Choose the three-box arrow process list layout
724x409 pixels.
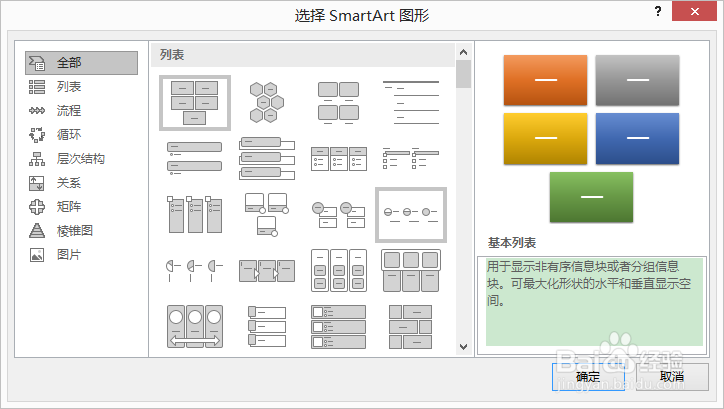tap(267, 271)
